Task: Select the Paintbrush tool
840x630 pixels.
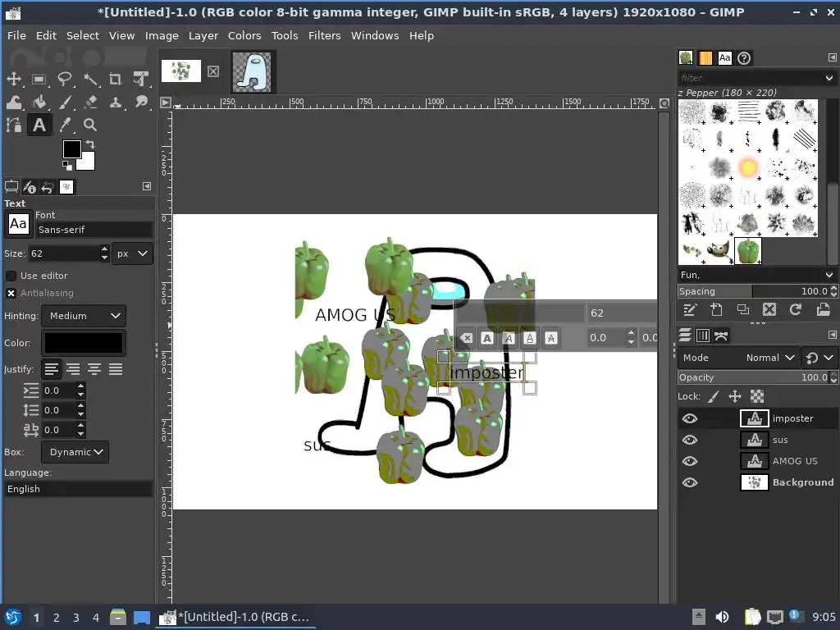Action: (x=65, y=102)
